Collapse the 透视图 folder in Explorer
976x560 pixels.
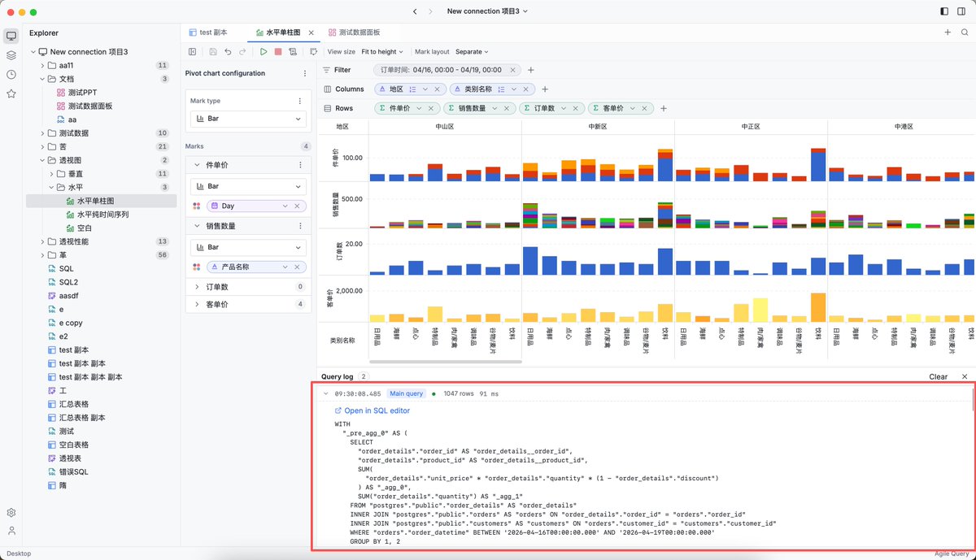(x=42, y=160)
